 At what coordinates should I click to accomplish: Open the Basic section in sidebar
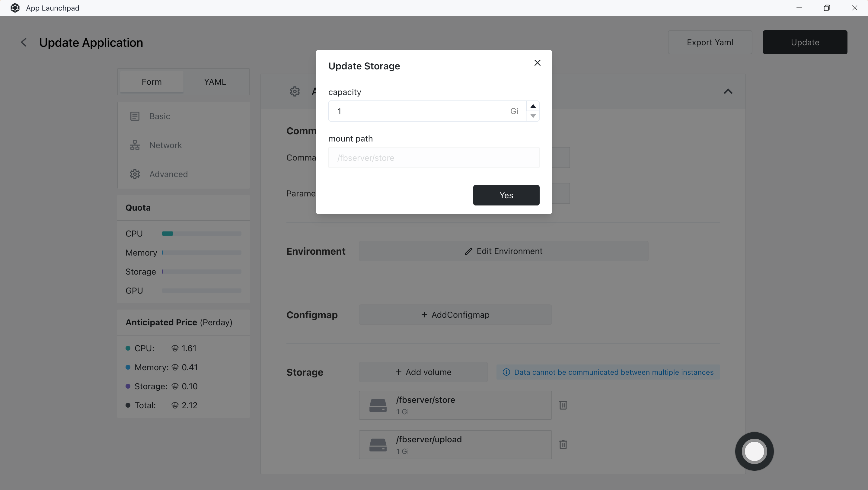click(x=159, y=116)
